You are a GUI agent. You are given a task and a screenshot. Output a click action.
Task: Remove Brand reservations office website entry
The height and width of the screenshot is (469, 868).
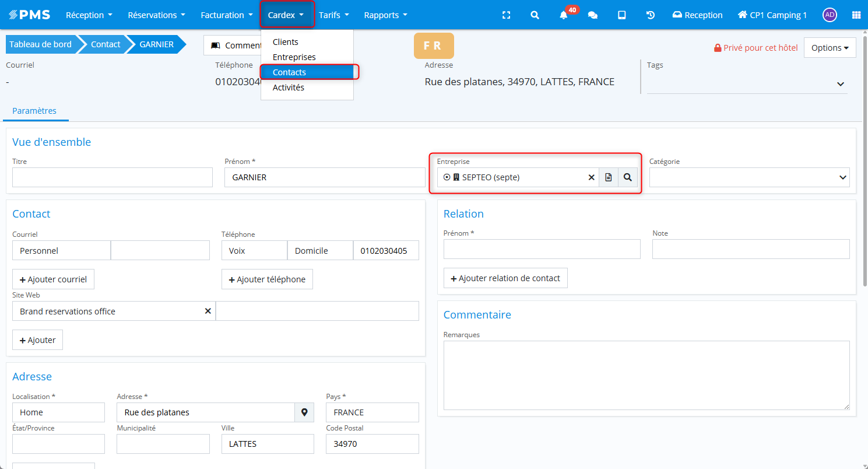click(208, 311)
